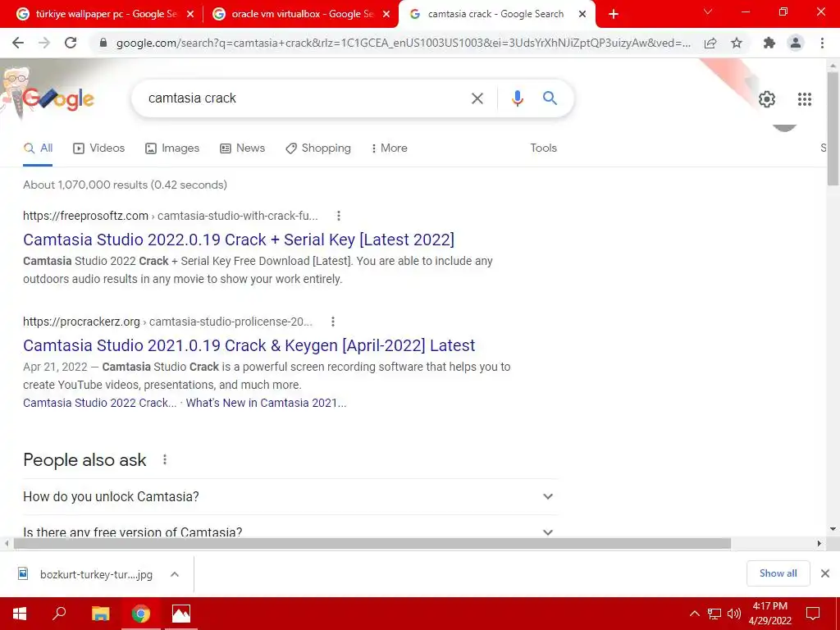Click the padlock site info icon
The image size is (840, 630).
click(x=103, y=43)
